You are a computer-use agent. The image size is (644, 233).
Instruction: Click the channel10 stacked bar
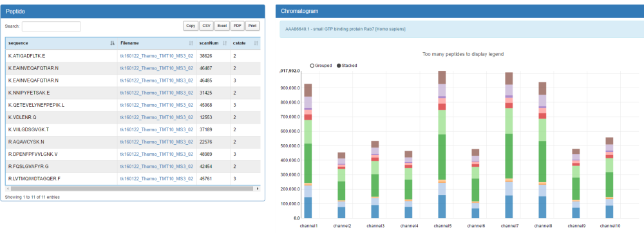click(x=609, y=178)
